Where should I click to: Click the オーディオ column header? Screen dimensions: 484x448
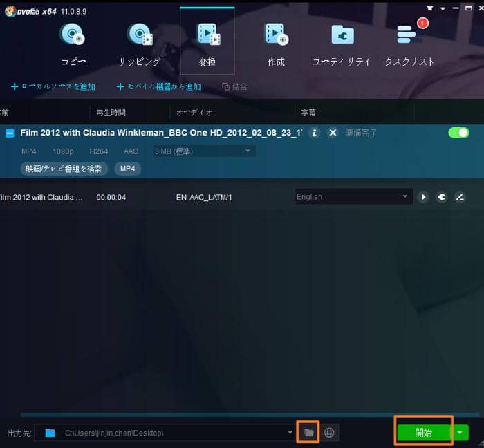[194, 112]
